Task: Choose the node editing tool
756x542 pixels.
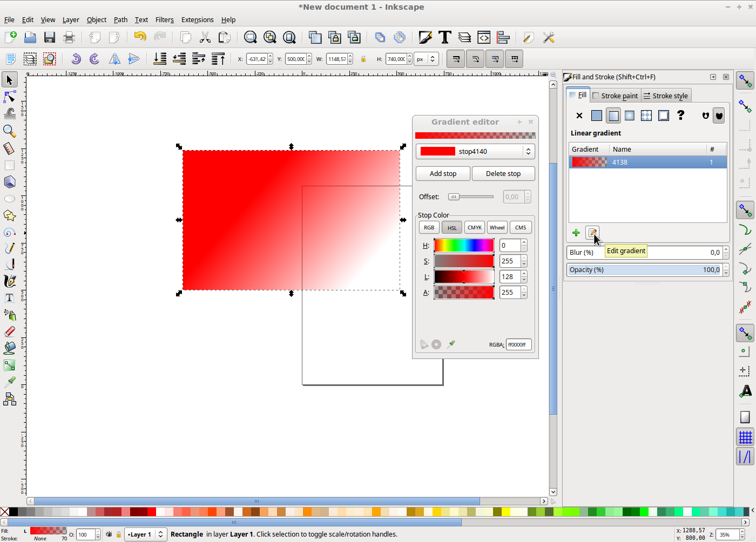Action: (9, 97)
